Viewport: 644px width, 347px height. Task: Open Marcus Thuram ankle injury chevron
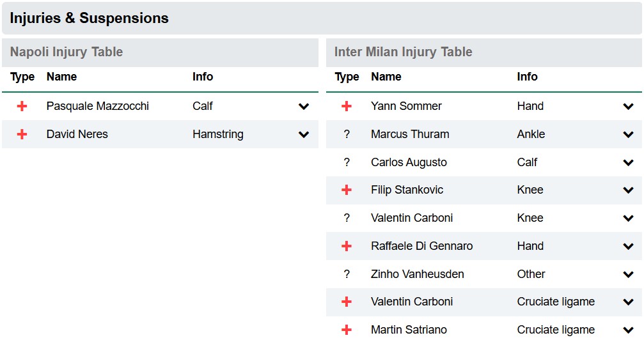[628, 135]
